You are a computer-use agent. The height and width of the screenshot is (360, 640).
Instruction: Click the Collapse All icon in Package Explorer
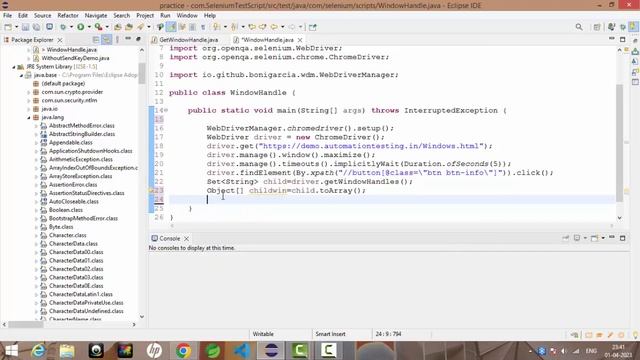click(x=96, y=40)
